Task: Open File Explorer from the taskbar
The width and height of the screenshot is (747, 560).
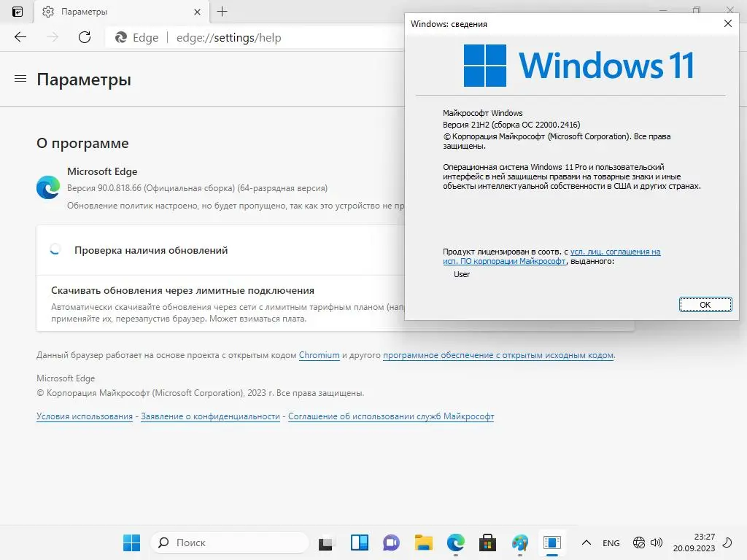Action: pos(424,542)
